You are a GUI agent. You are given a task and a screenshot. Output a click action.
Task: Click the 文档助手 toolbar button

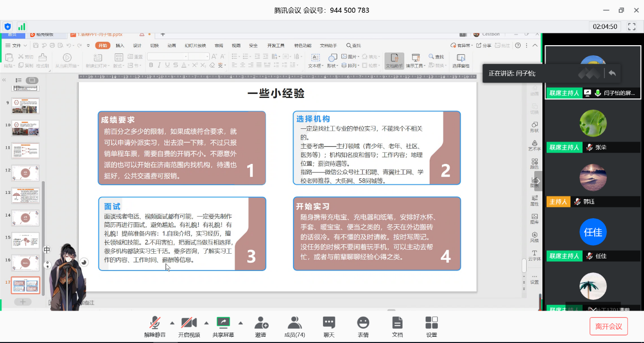394,60
